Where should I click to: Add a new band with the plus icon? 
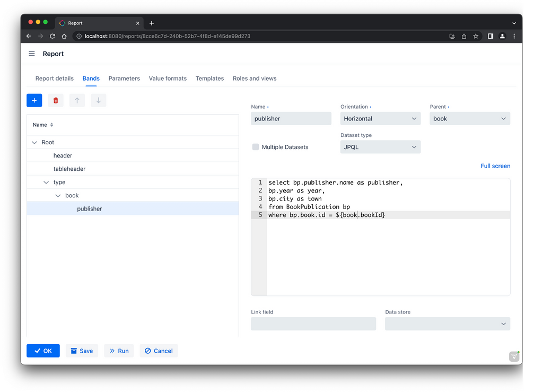tap(34, 100)
